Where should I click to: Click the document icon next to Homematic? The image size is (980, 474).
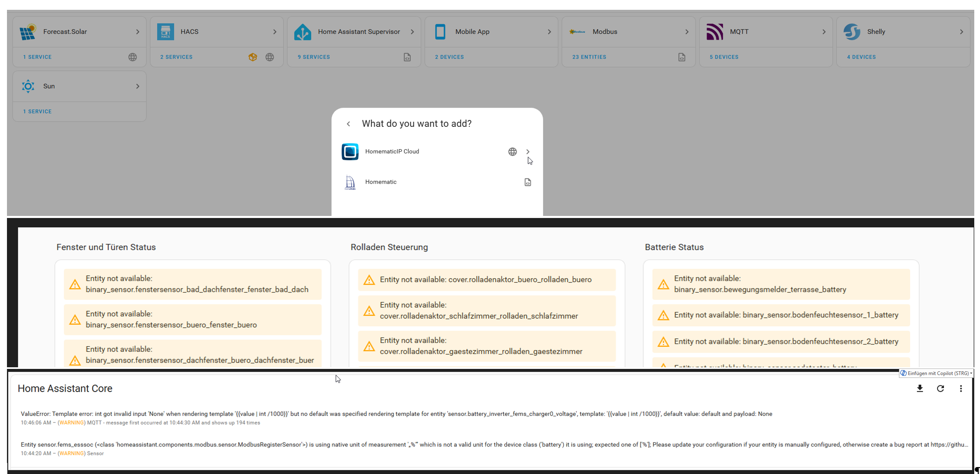click(x=527, y=182)
